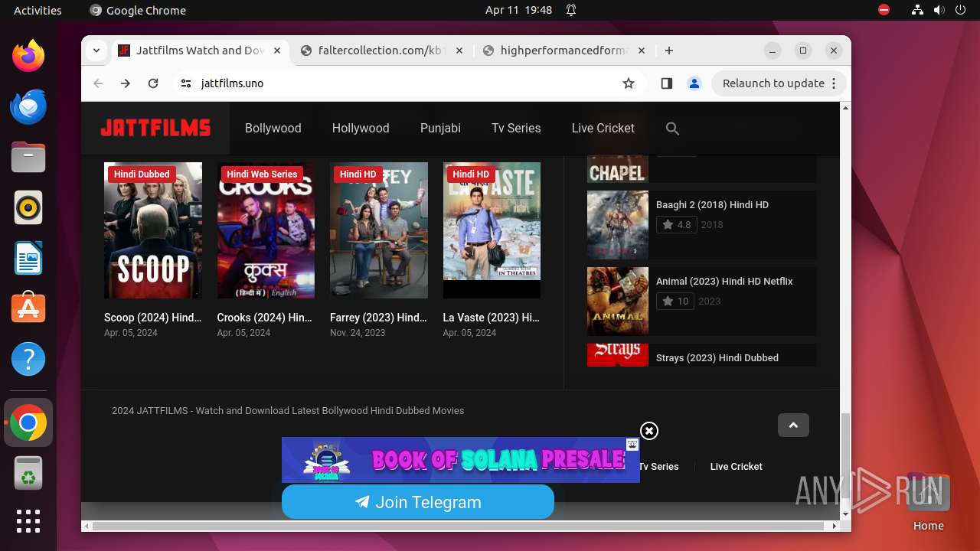Show Applications grid in dock
This screenshot has height=551, width=980.
(x=28, y=521)
